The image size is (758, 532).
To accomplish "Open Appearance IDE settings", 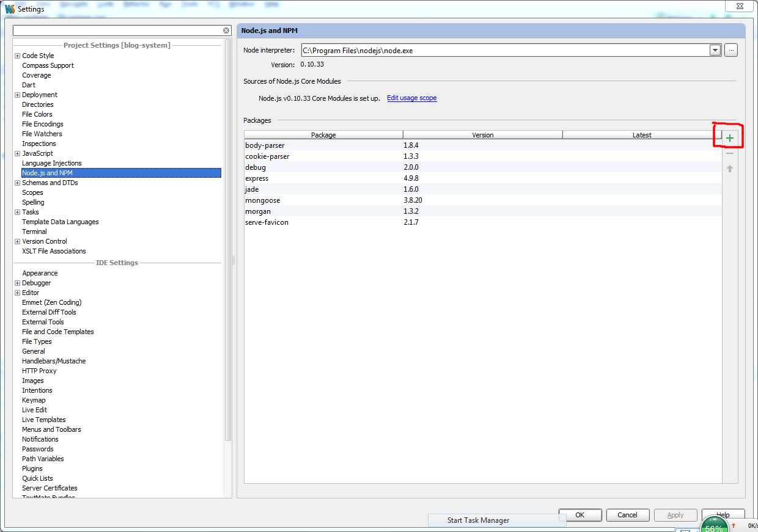I will tap(40, 273).
